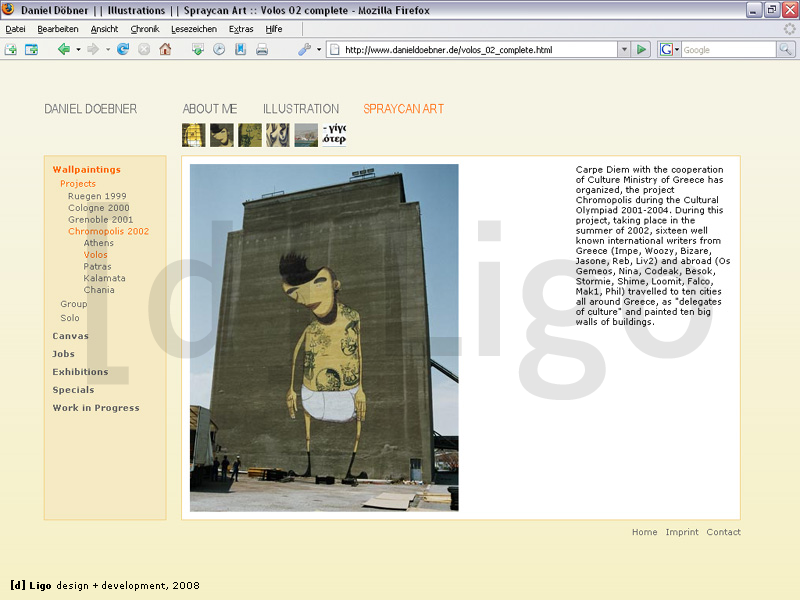Open the wrench tools dropdown arrow

tap(319, 49)
